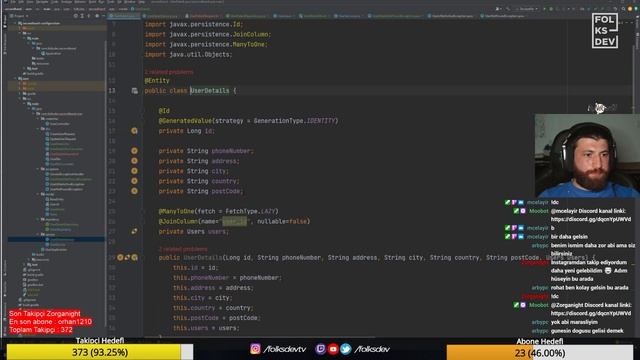This screenshot has width=640, height=360.
Task: Click the Abone Hedefi progress bar showing 23
Action: [x=540, y=353]
